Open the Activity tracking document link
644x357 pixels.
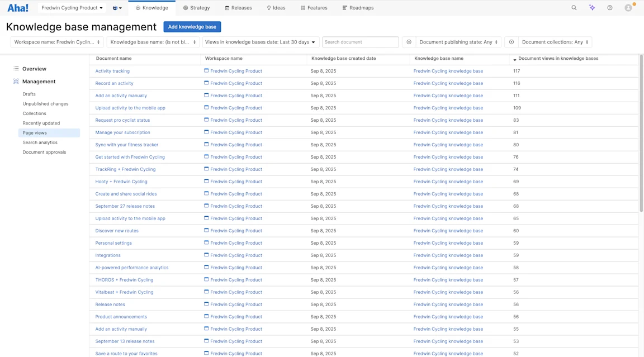(x=112, y=71)
